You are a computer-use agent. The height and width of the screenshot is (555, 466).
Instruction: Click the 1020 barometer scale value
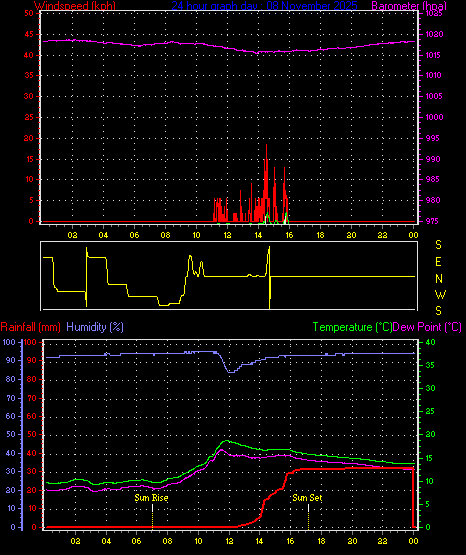434,34
